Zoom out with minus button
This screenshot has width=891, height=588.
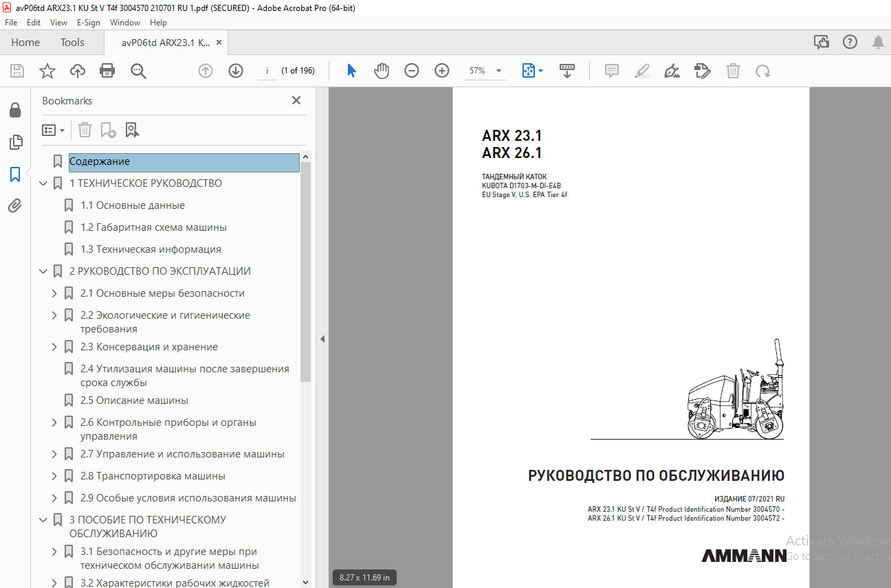412,71
